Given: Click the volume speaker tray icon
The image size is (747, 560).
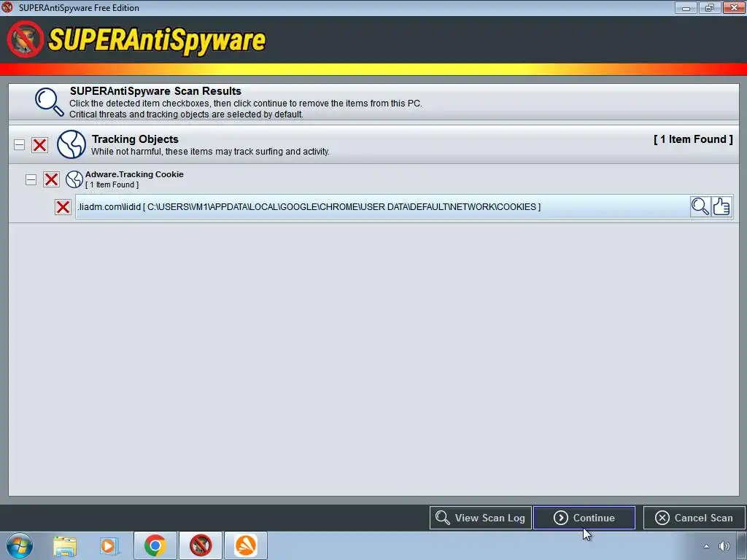Looking at the screenshot, I should (724, 546).
